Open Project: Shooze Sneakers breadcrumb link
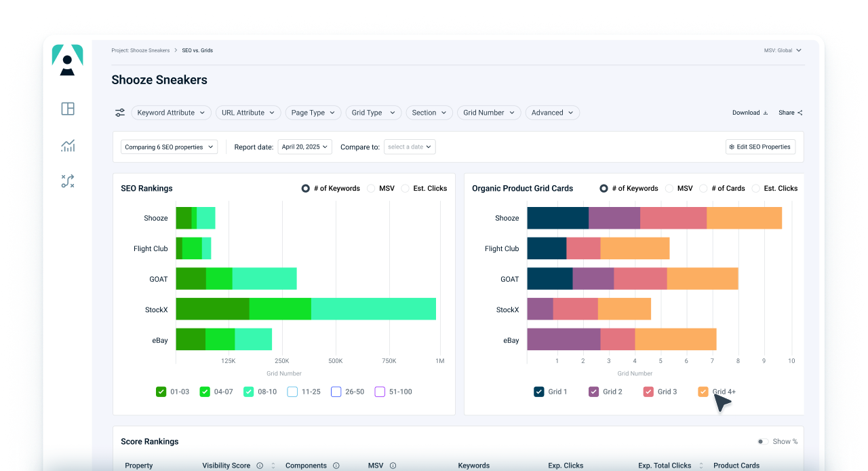This screenshot has width=868, height=471. tap(140, 50)
